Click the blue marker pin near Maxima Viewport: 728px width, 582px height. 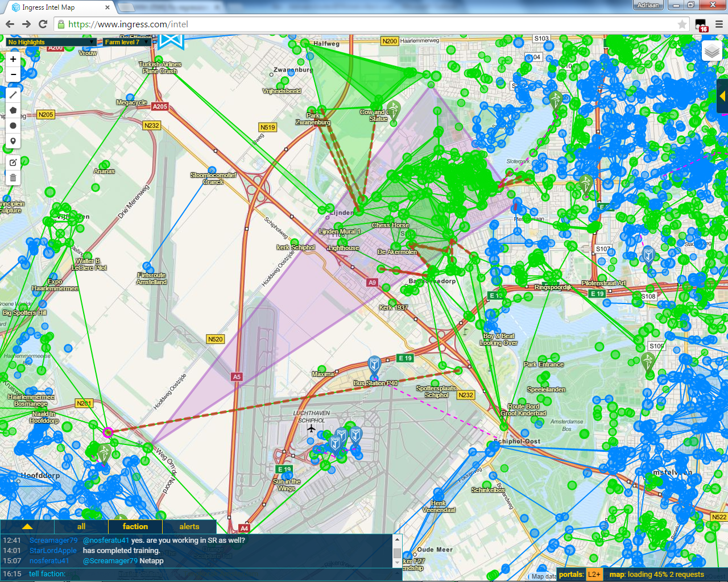click(x=374, y=364)
